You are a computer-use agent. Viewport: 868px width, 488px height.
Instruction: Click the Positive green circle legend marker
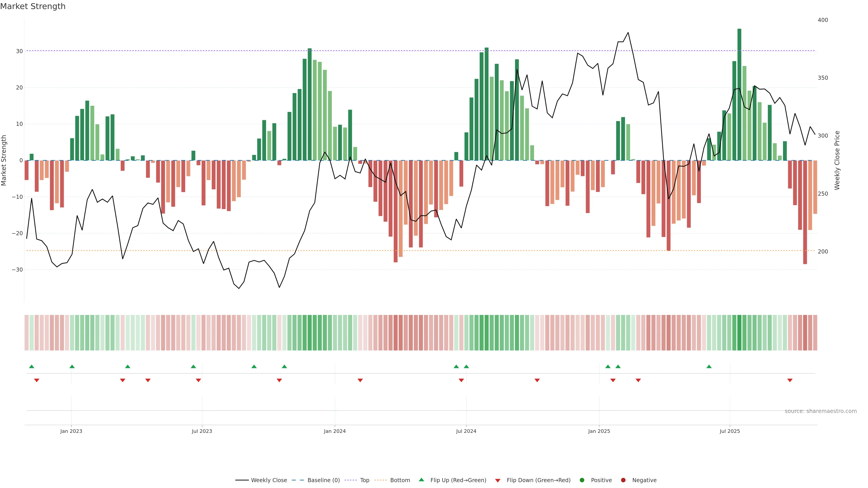pos(582,480)
